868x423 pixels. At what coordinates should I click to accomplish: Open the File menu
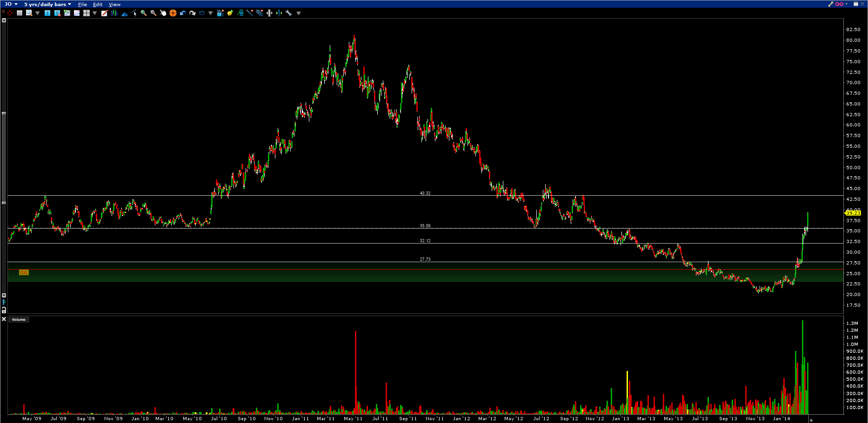(x=82, y=4)
